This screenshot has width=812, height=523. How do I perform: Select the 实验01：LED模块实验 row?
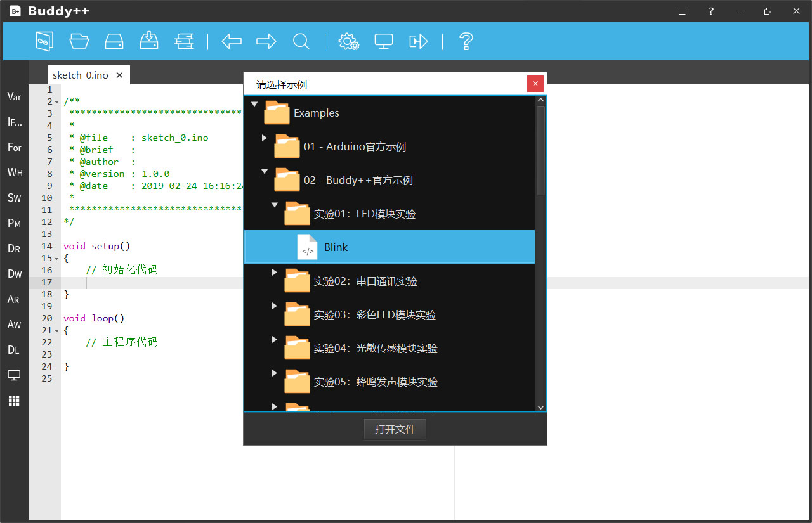(x=390, y=214)
